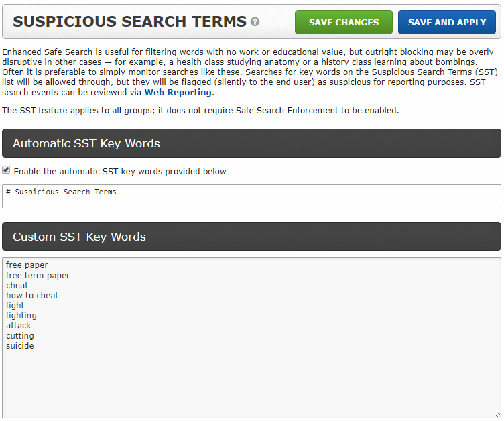Click the 'fighting' keyword line
This screenshot has height=421, width=504.
21,316
